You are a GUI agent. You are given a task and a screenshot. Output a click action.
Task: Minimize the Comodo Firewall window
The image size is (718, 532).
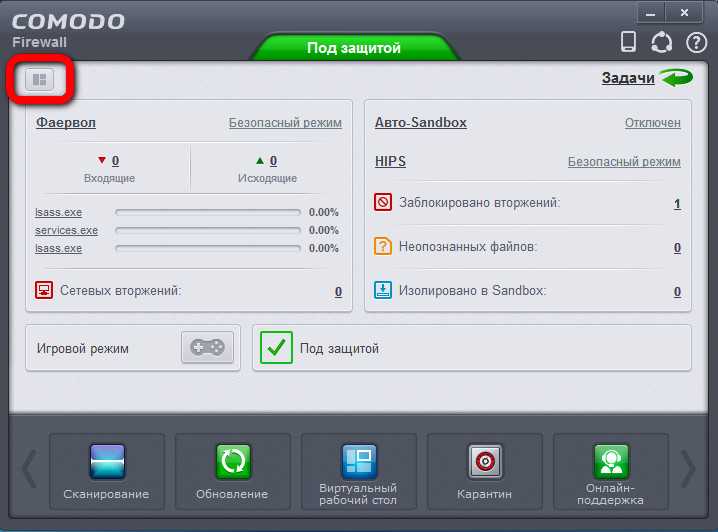click(651, 13)
